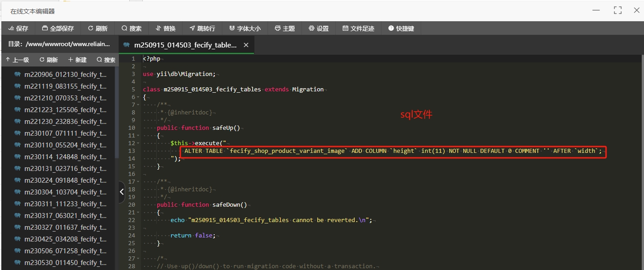Fold the class block at line 6
This screenshot has width=644, height=270.
(138, 97)
